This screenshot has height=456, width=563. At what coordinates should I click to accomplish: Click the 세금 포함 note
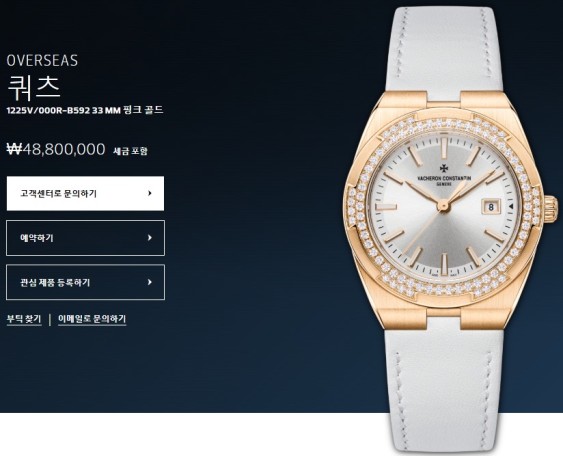(130, 151)
